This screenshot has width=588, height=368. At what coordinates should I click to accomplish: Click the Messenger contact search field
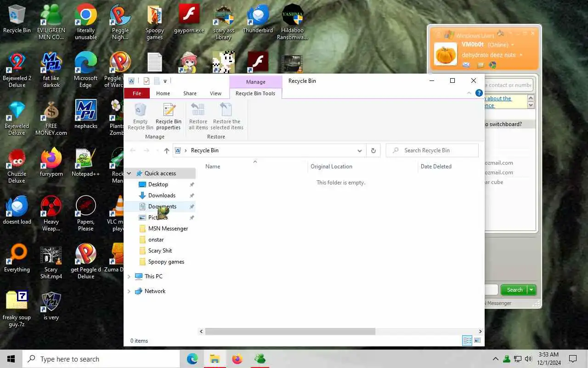tap(509, 85)
